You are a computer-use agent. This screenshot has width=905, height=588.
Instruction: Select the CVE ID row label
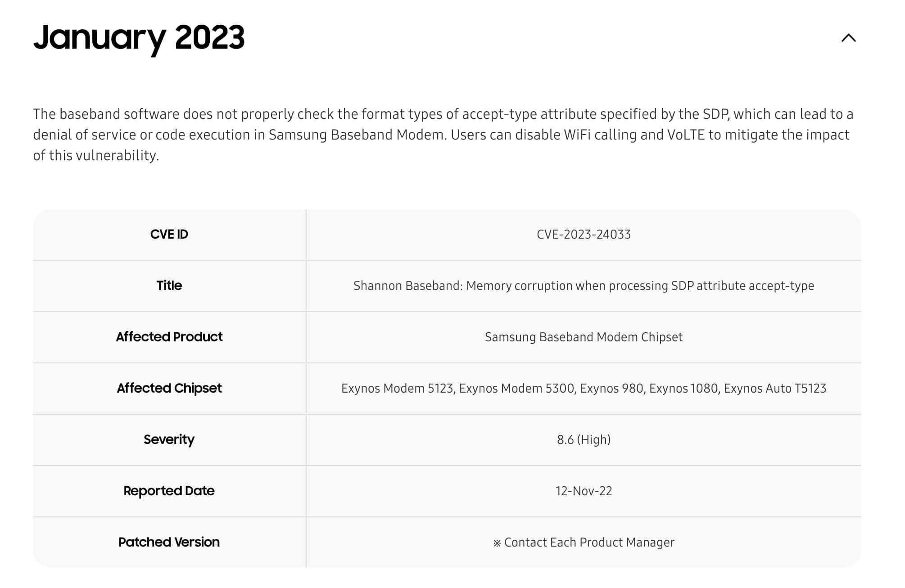(168, 234)
